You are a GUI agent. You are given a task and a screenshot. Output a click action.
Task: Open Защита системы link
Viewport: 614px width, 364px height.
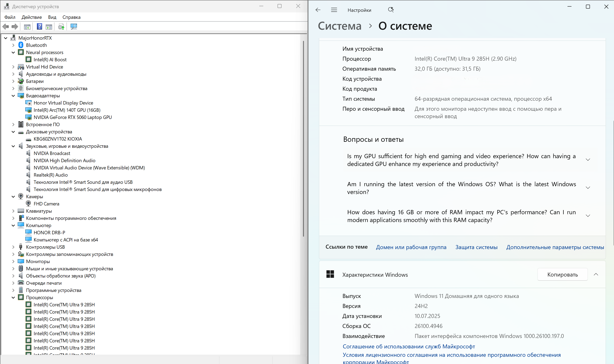(x=476, y=247)
